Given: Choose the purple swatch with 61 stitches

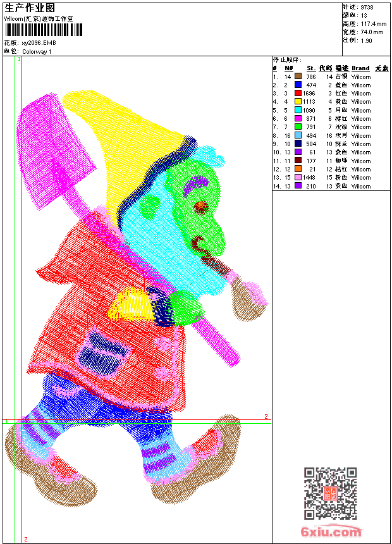Looking at the screenshot, I should pyautogui.click(x=298, y=152).
